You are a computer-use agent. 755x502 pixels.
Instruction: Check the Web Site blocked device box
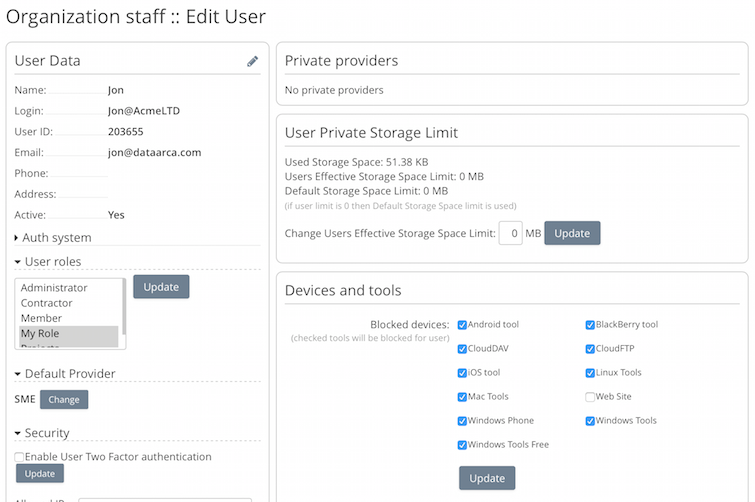coord(590,397)
